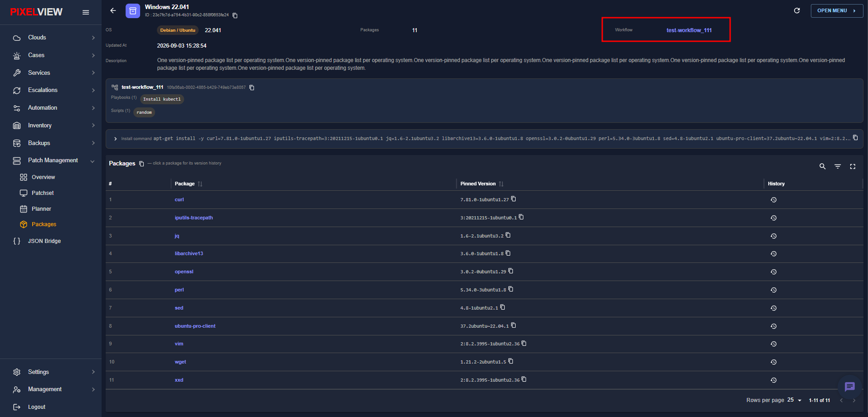
Task: Open the packages table filter
Action: pos(838,166)
